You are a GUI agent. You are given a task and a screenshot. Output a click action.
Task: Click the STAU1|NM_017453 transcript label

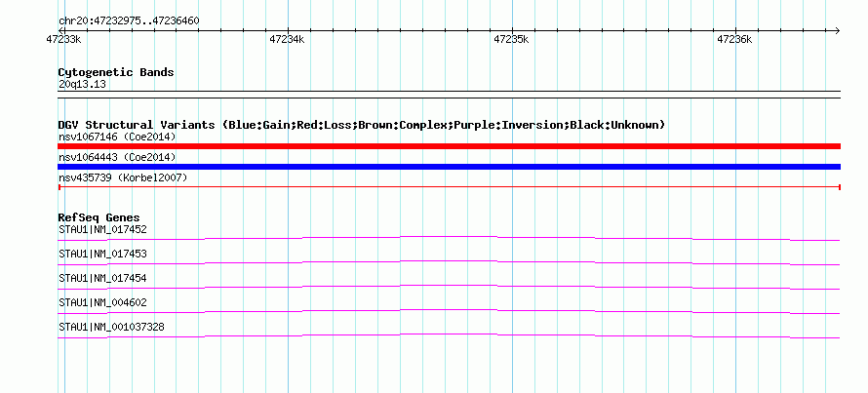[x=102, y=255]
